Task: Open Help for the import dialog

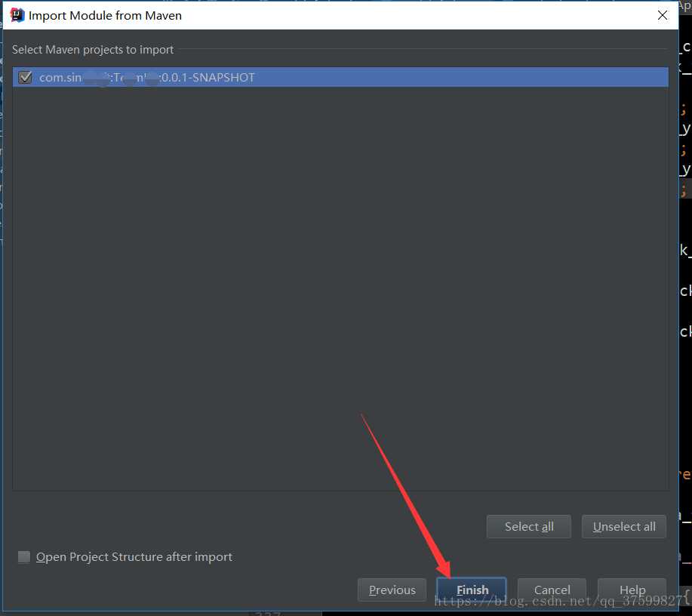Action: tap(632, 590)
